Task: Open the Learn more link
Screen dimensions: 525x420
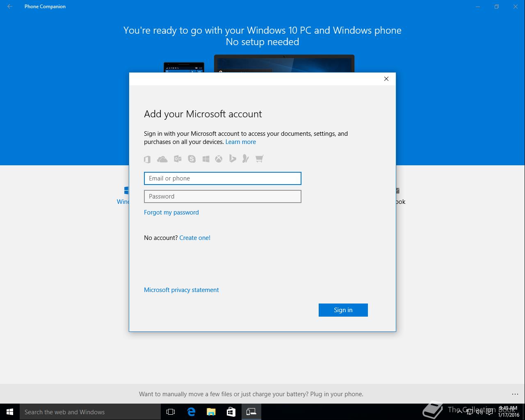Action: click(x=241, y=142)
